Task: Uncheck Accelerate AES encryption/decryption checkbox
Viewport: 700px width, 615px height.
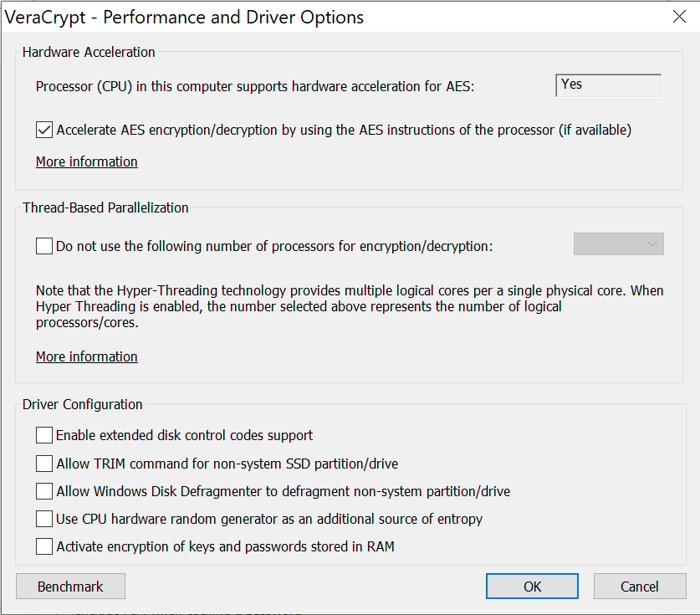Action: point(44,130)
